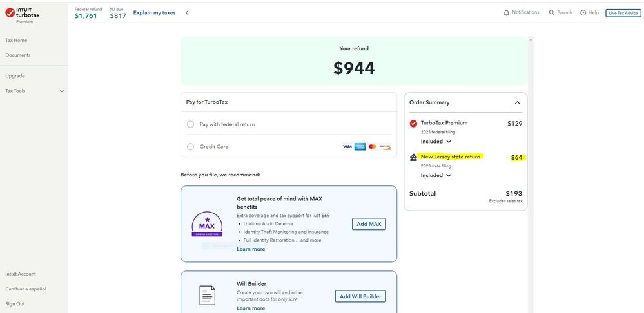Click the Add MAX button
The height and width of the screenshot is (313, 644).
pos(369,224)
